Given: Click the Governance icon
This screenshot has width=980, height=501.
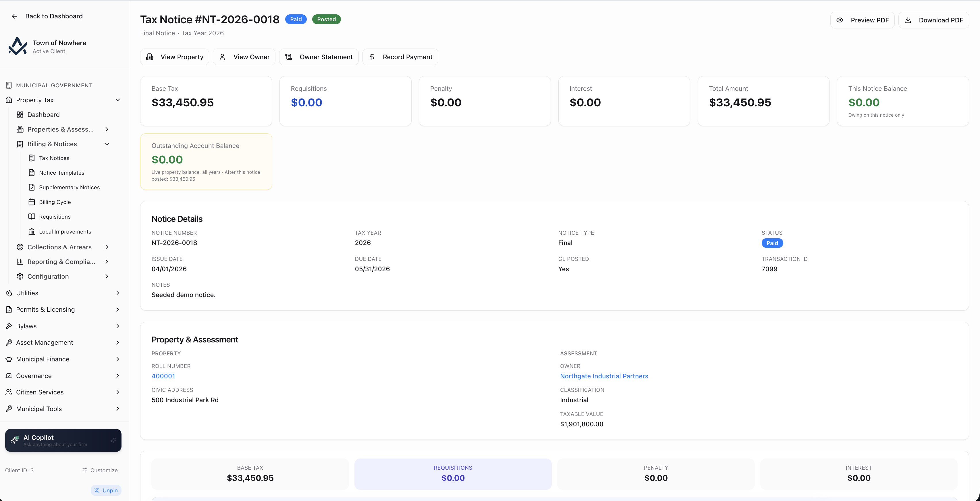Looking at the screenshot, I should 9,375.
